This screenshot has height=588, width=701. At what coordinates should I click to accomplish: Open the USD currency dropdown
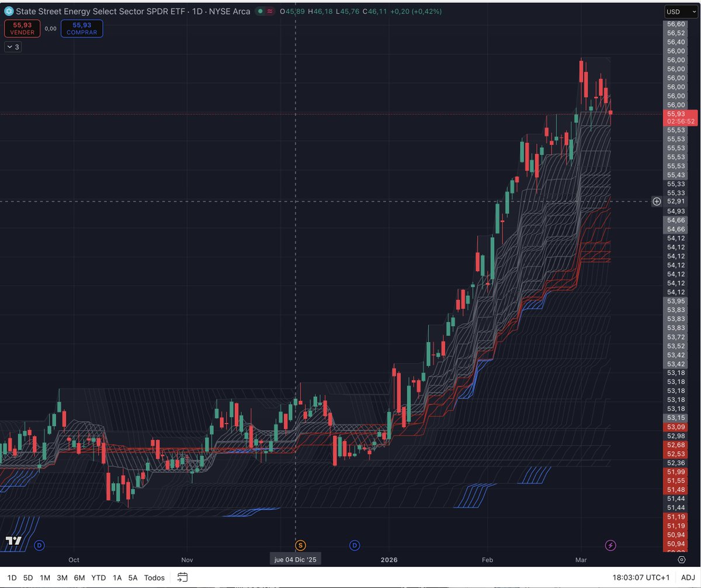681,11
